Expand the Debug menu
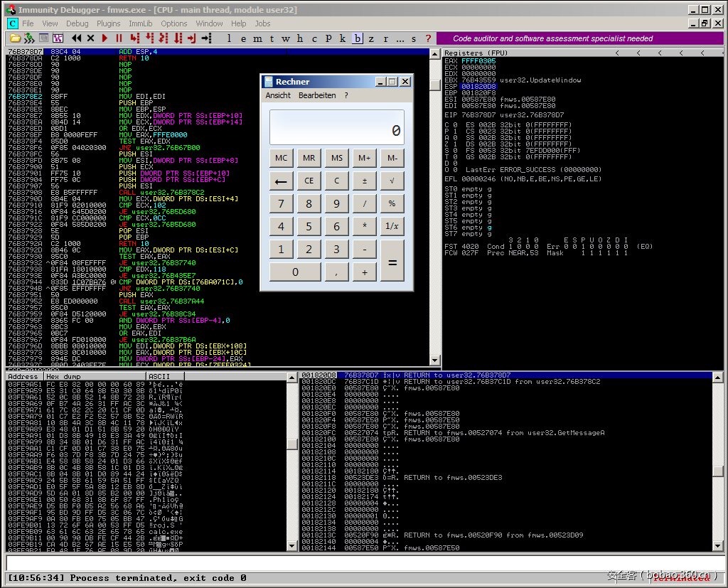728x588 pixels. (x=77, y=23)
